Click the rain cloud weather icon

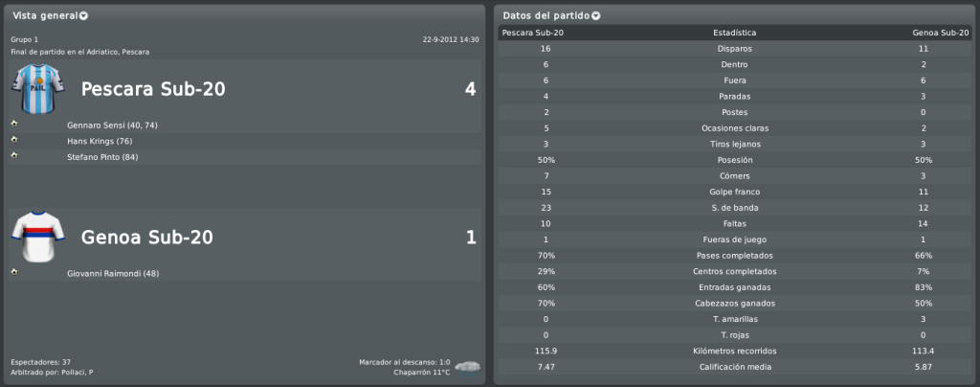pos(467,367)
